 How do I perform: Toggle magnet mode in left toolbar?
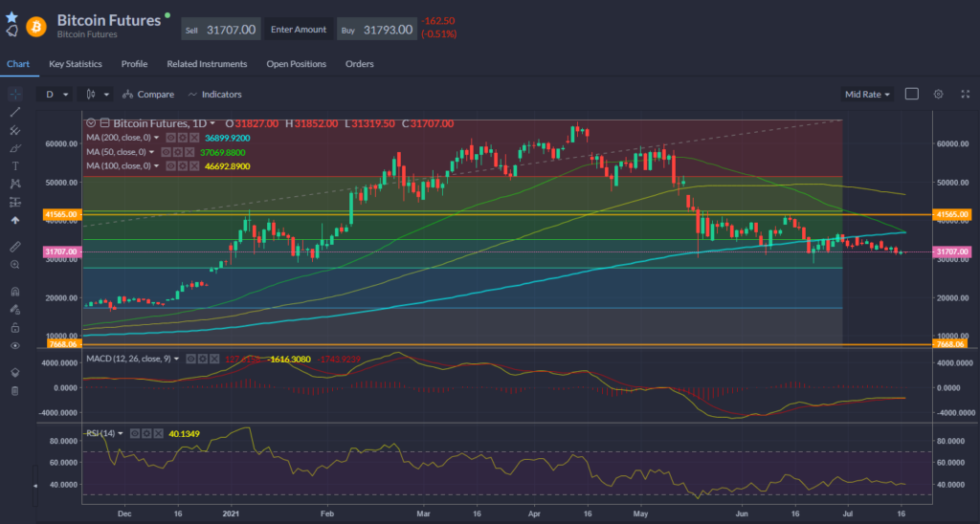pos(15,292)
